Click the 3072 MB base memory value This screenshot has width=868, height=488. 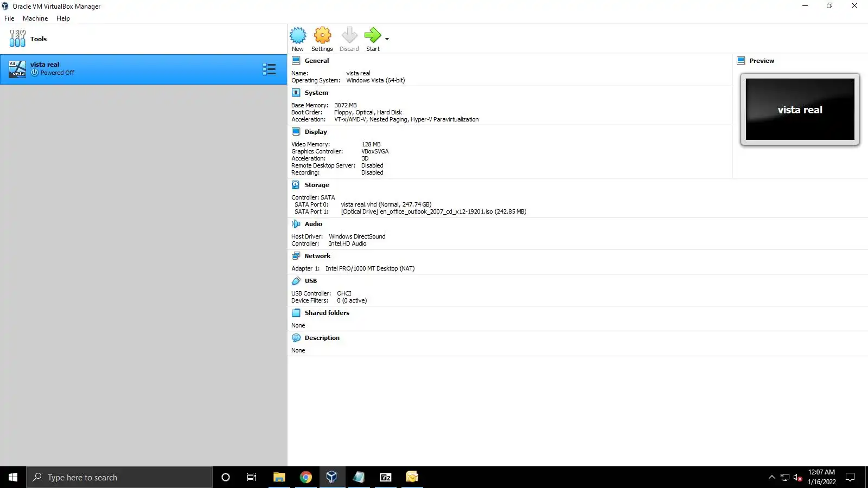pos(346,105)
